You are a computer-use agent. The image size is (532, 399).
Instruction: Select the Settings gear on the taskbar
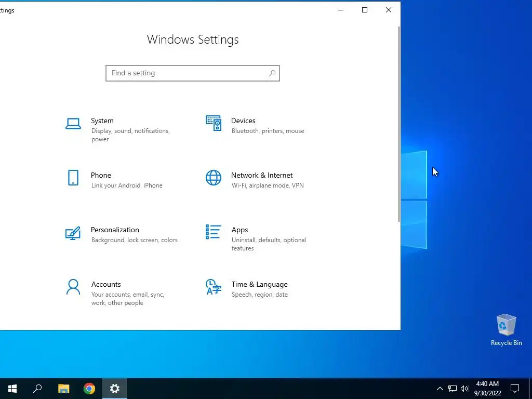tap(115, 389)
